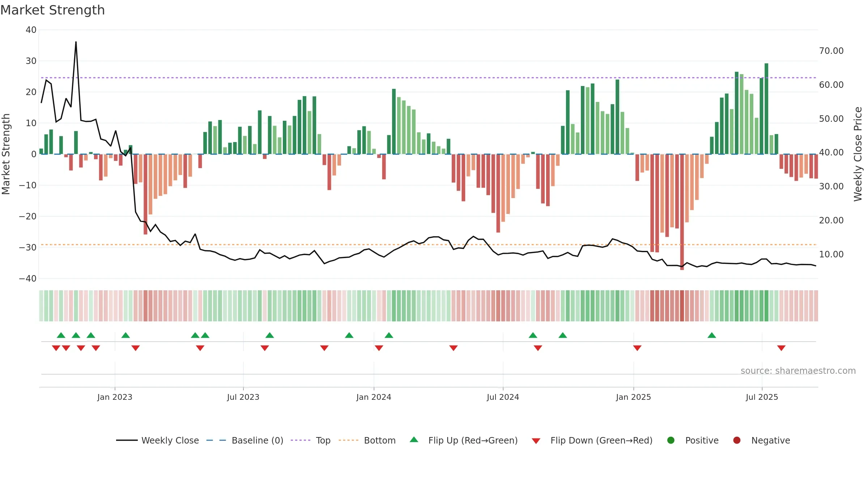Click the deepest red bar below −35

click(x=682, y=212)
